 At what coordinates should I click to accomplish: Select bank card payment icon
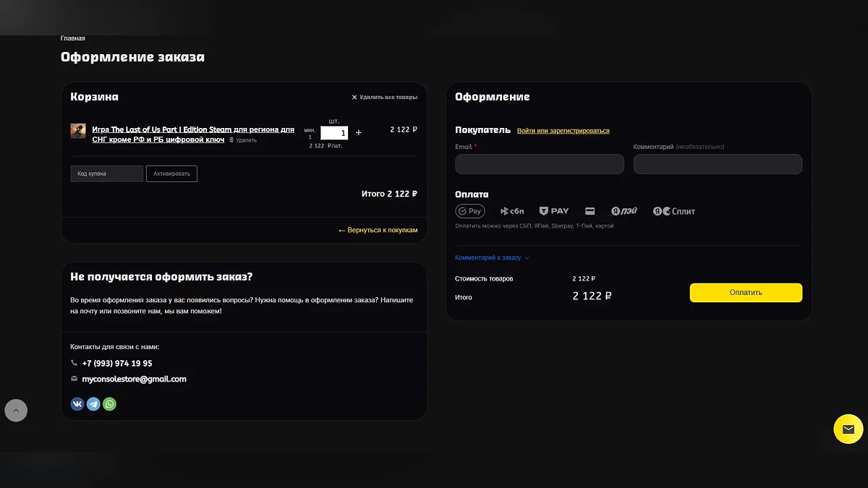click(590, 211)
